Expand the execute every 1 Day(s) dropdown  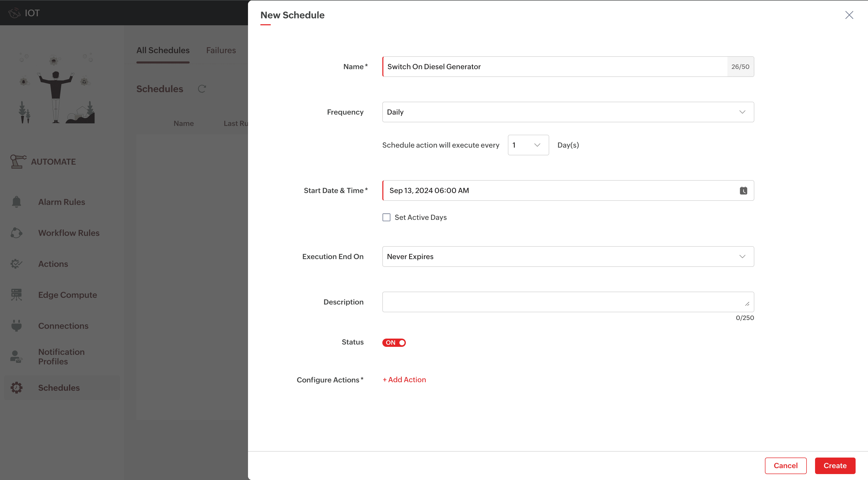point(528,145)
